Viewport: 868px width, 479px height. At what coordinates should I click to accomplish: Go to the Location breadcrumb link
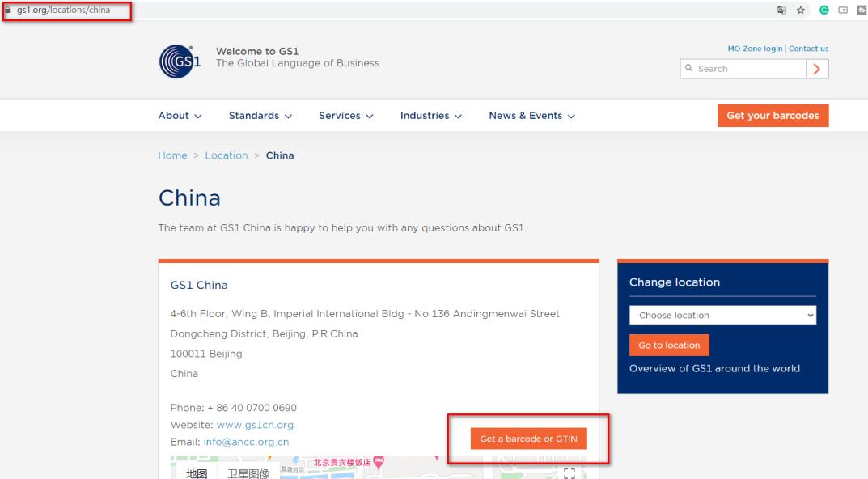coord(227,155)
